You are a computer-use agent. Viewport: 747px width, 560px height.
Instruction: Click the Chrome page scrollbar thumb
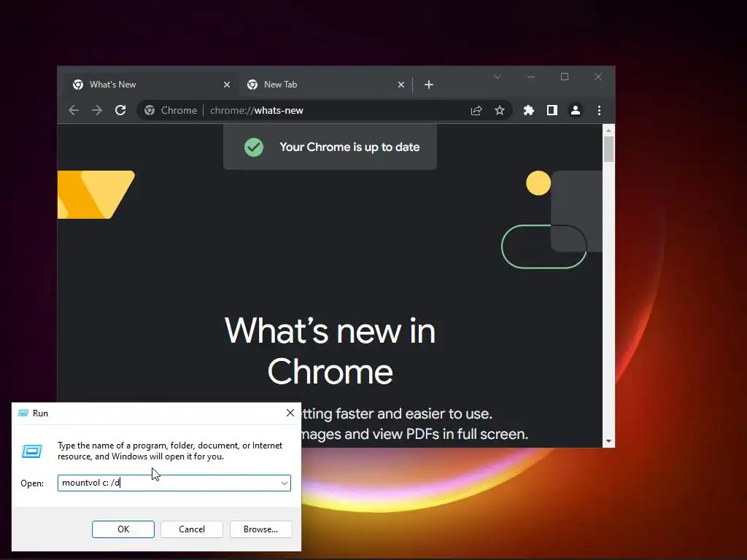[608, 149]
